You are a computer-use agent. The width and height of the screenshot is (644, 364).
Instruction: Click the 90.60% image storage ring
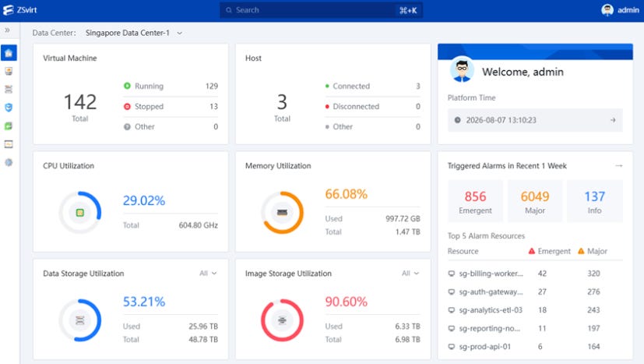[282, 320]
